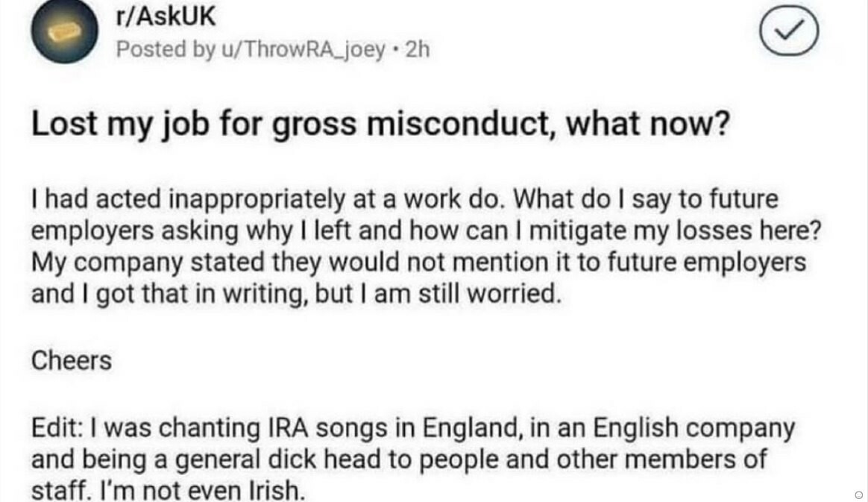The width and height of the screenshot is (868, 502).
Task: Click the line 'and I got that in writing'
Action: coord(296,294)
